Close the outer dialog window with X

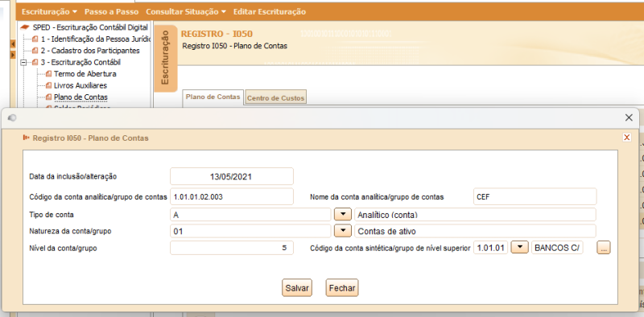tap(629, 117)
